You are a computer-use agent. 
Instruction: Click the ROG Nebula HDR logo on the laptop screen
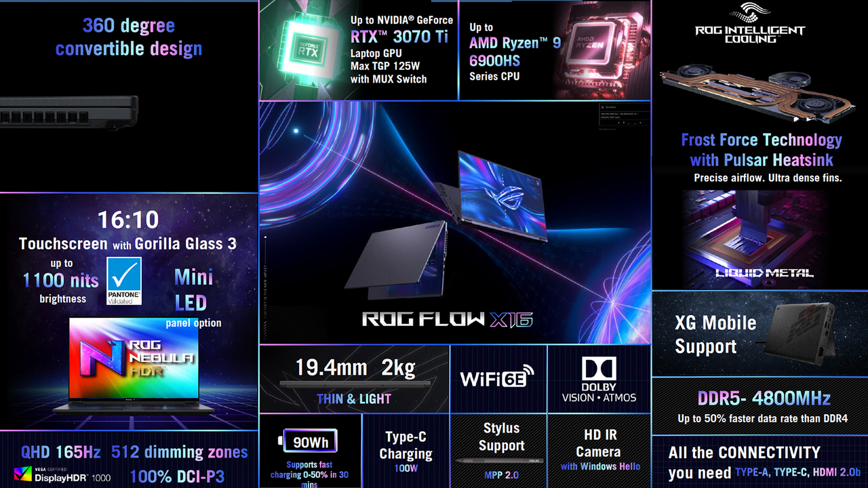coord(138,359)
